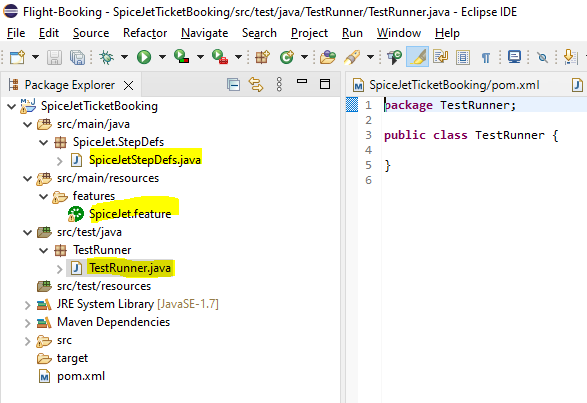
Task: Click Collapse All in Package Explorer
Action: 233,85
